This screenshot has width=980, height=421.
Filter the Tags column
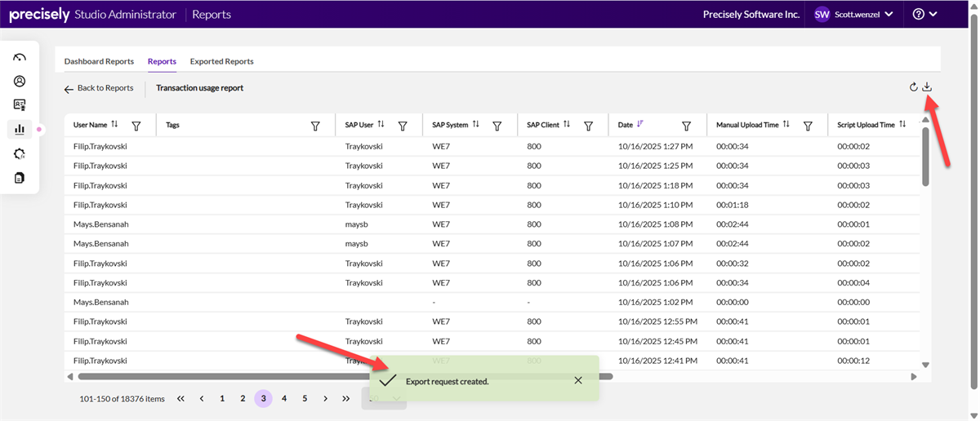point(315,126)
